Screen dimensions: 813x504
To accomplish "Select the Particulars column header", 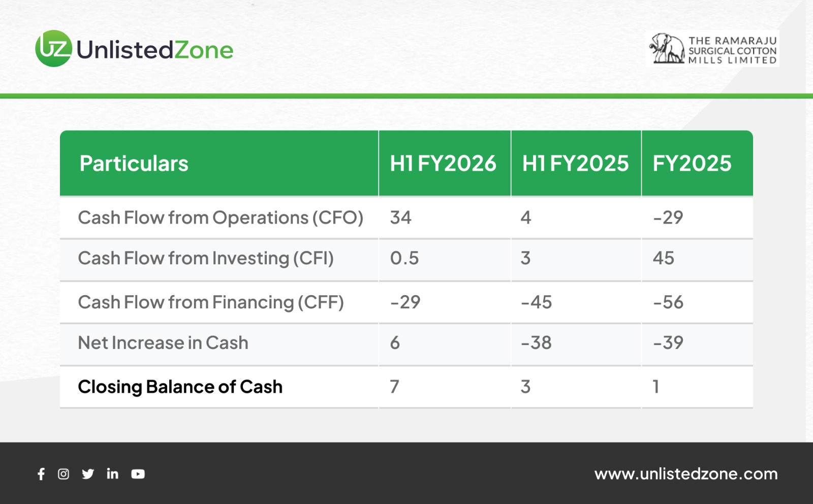I will coord(134,164).
